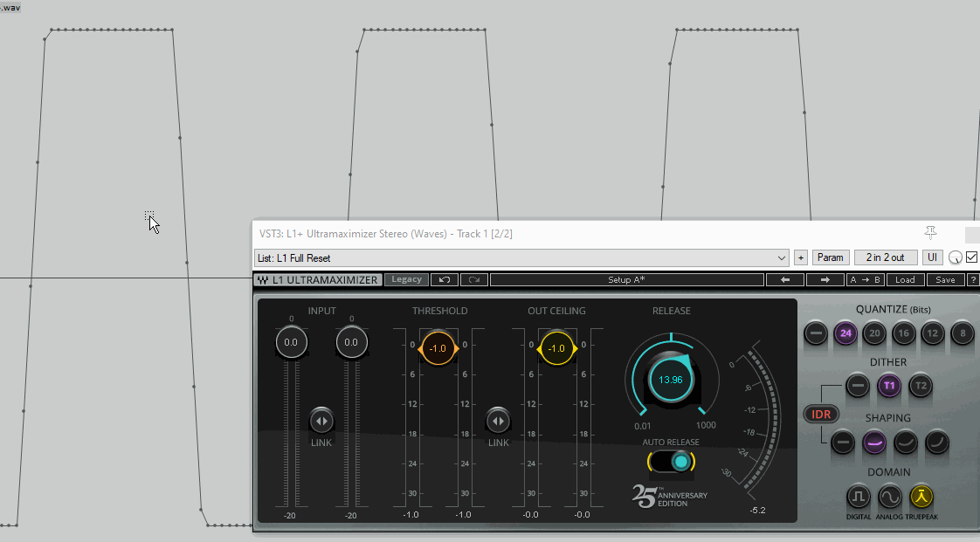Toggle the Legacy skin button
The image size is (980, 542).
(x=406, y=280)
